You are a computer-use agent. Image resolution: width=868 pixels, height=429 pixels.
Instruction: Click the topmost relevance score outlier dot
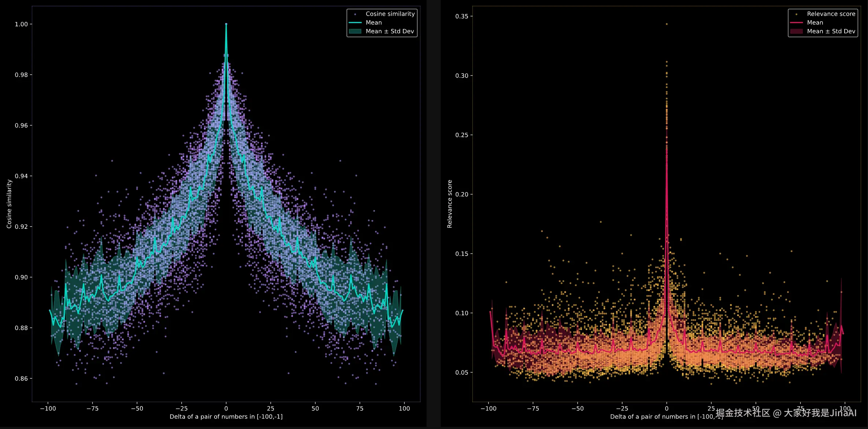coord(667,24)
